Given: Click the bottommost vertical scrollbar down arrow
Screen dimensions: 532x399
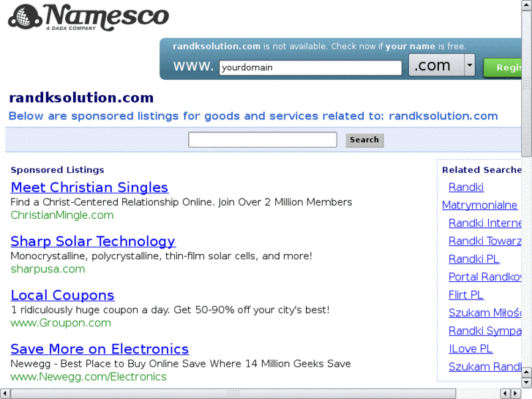Looking at the screenshot, I should 527,383.
